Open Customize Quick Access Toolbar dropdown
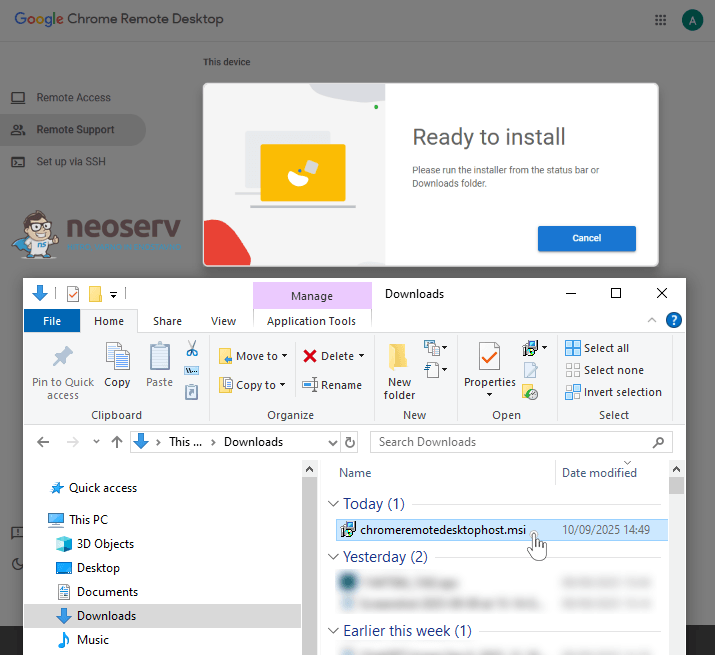The height and width of the screenshot is (655, 715). coord(114,295)
